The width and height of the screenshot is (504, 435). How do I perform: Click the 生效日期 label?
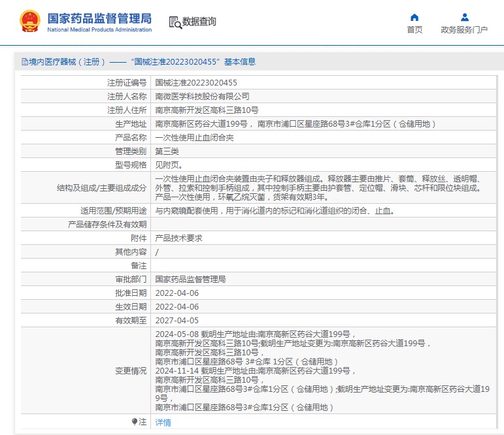point(131,307)
